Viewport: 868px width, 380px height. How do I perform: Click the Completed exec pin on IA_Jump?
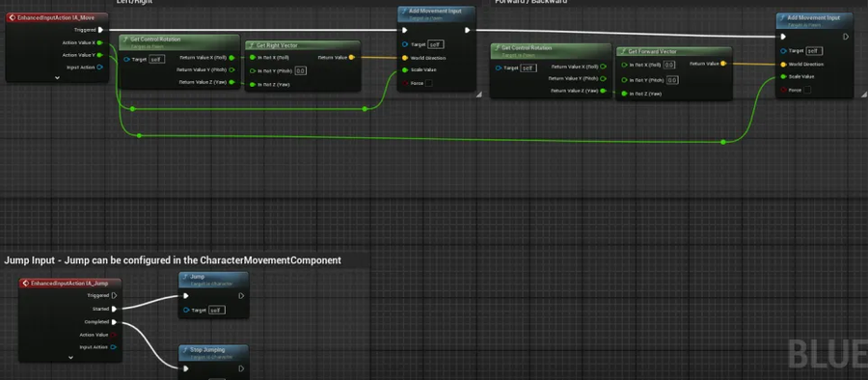tap(114, 322)
